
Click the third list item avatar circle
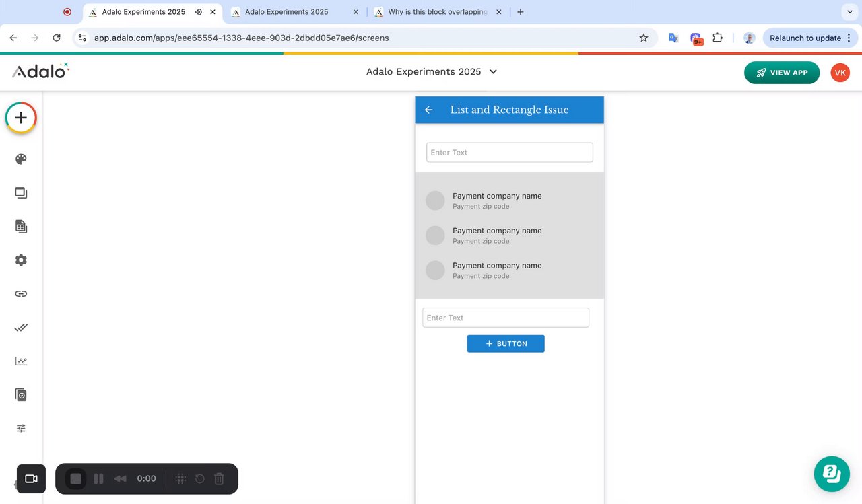coord(436,271)
